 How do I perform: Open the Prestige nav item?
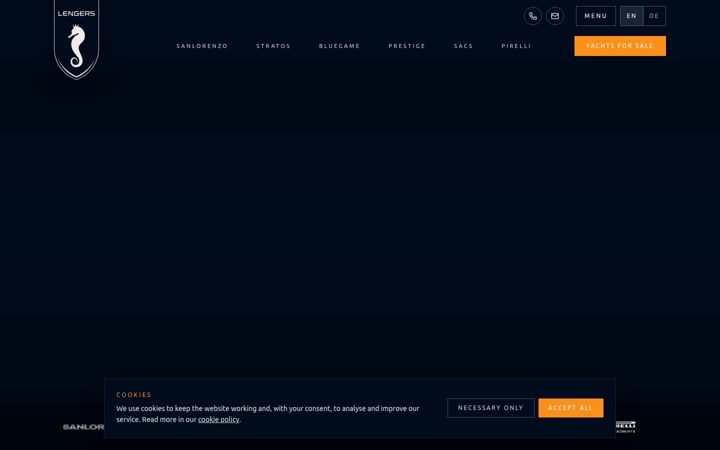407,46
